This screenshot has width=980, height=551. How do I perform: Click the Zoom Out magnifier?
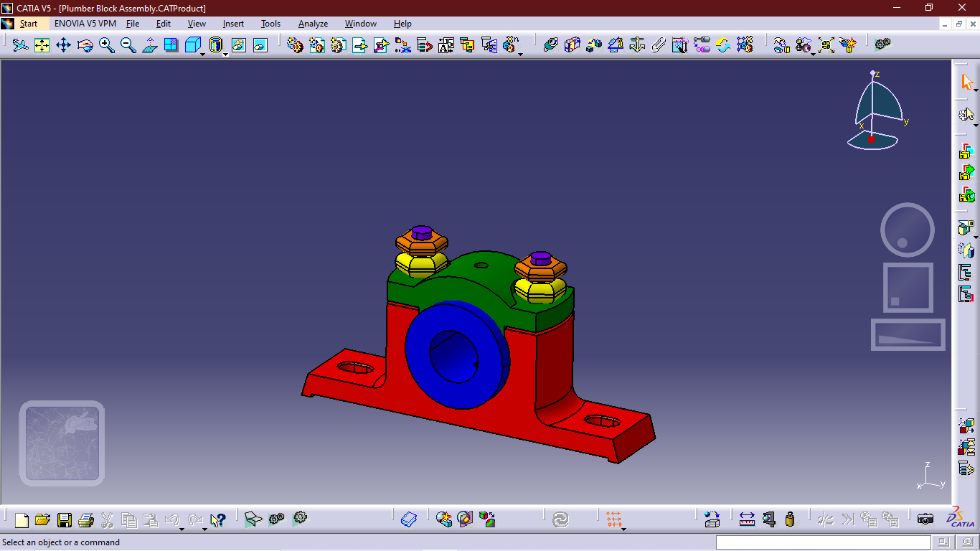click(x=128, y=45)
